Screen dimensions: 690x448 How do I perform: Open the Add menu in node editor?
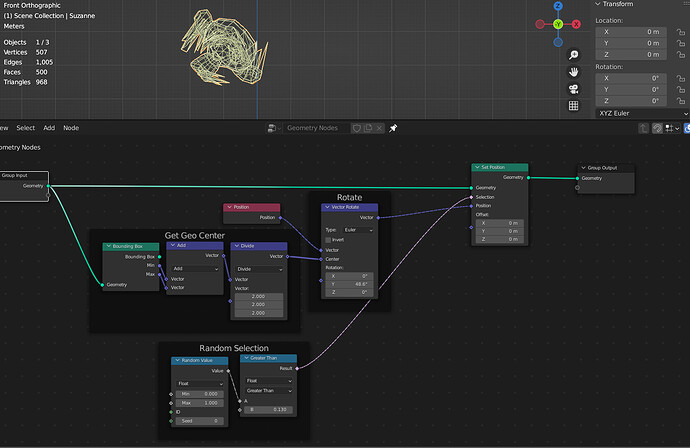[49, 128]
